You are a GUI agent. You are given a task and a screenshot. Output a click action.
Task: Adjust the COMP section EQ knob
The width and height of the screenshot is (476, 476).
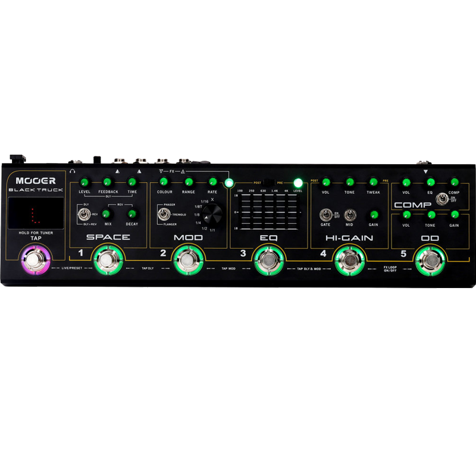(430, 183)
